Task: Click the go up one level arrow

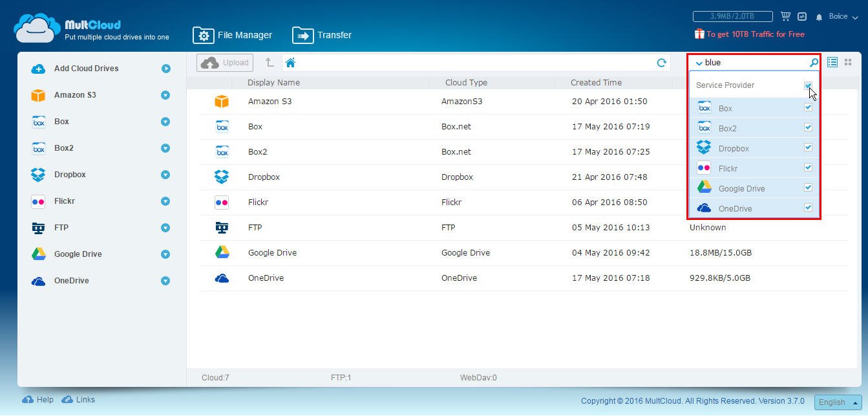Action: click(270, 63)
